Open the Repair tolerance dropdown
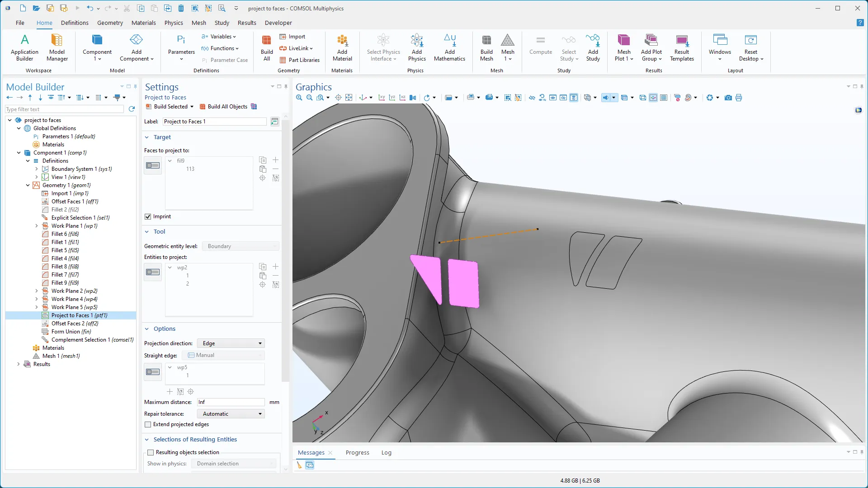 coord(231,414)
